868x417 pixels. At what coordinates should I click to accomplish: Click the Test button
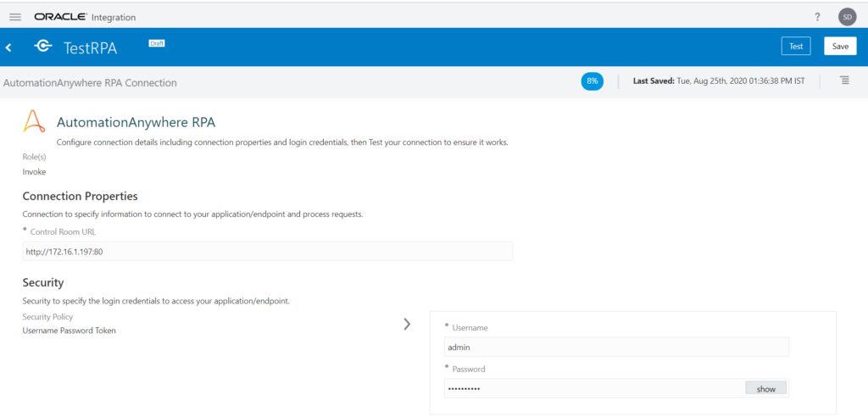pos(796,47)
